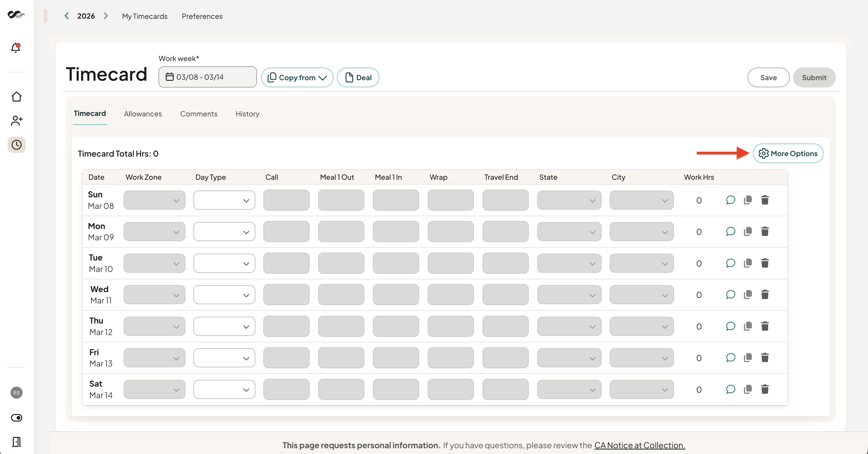Click the Save button

tap(768, 77)
